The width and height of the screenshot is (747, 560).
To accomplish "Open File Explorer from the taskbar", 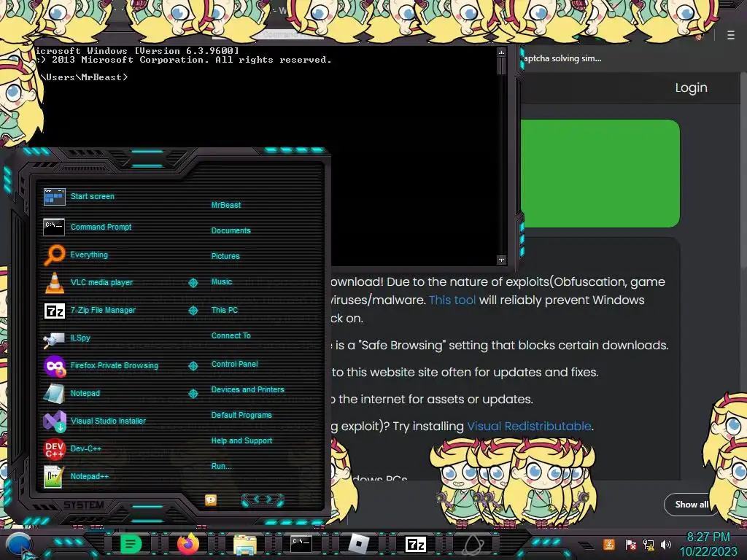I will (245, 544).
